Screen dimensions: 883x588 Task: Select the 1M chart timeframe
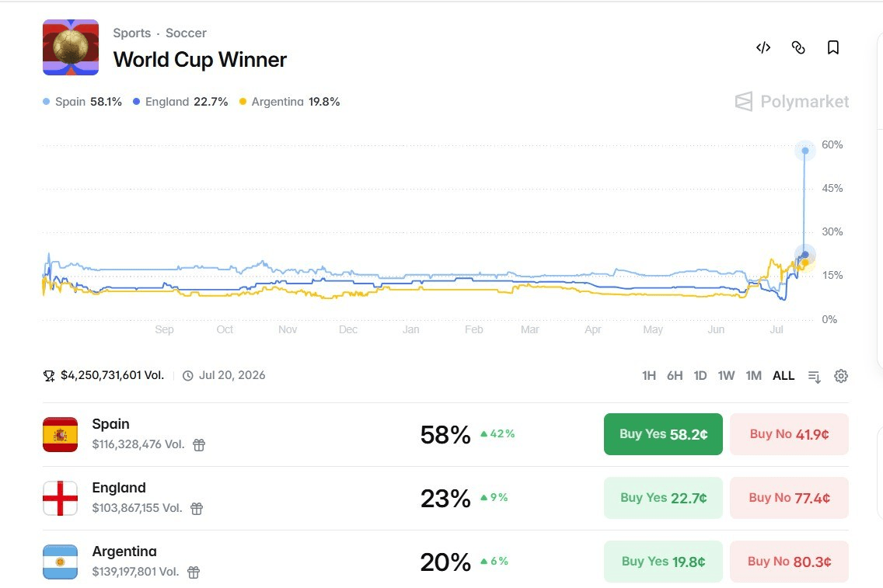[753, 376]
